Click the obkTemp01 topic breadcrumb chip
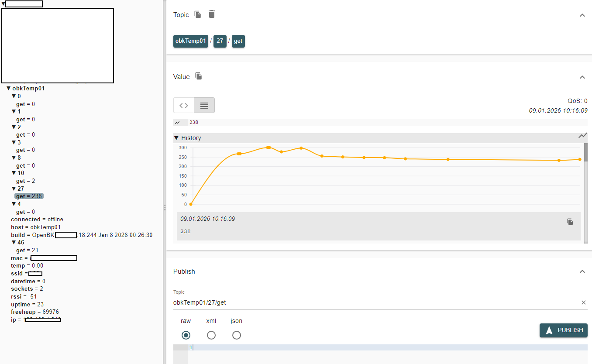The image size is (592, 364). coord(190,41)
